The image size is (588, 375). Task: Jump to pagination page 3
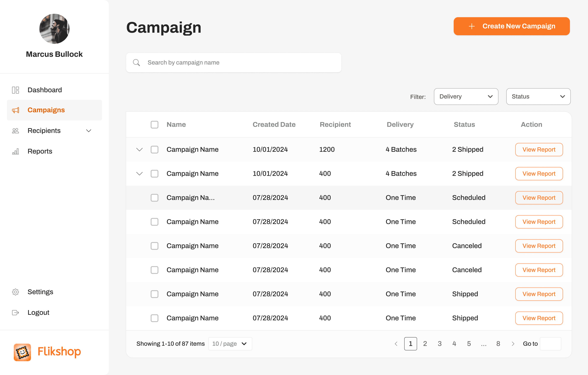439,344
